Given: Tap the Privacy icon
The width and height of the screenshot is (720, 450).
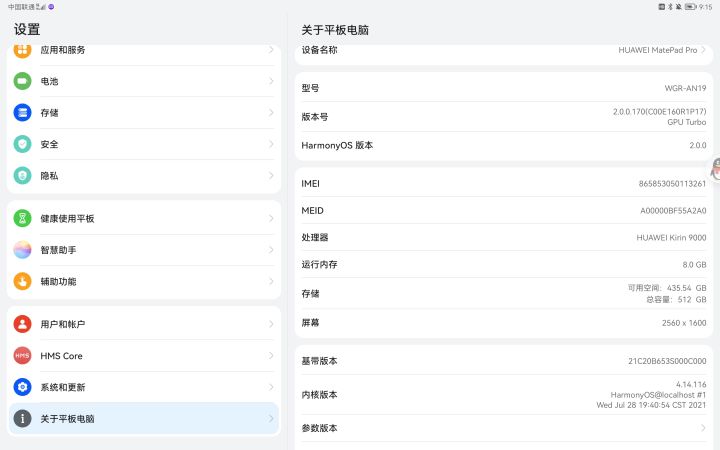Looking at the screenshot, I should (x=22, y=175).
